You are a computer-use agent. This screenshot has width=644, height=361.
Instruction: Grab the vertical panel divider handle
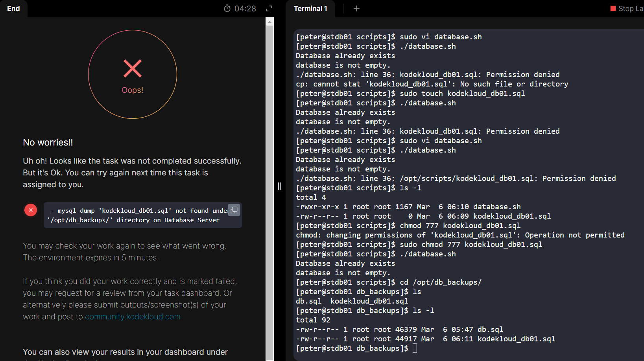click(x=280, y=186)
